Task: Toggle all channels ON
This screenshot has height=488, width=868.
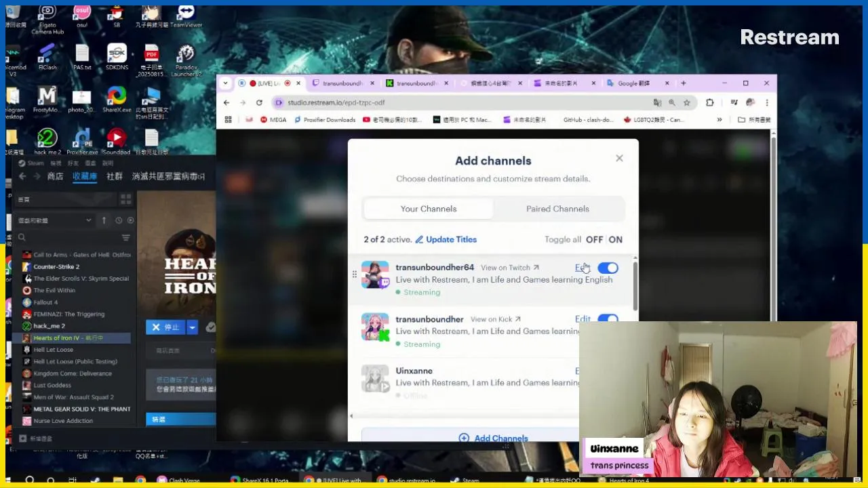Action: coord(615,239)
